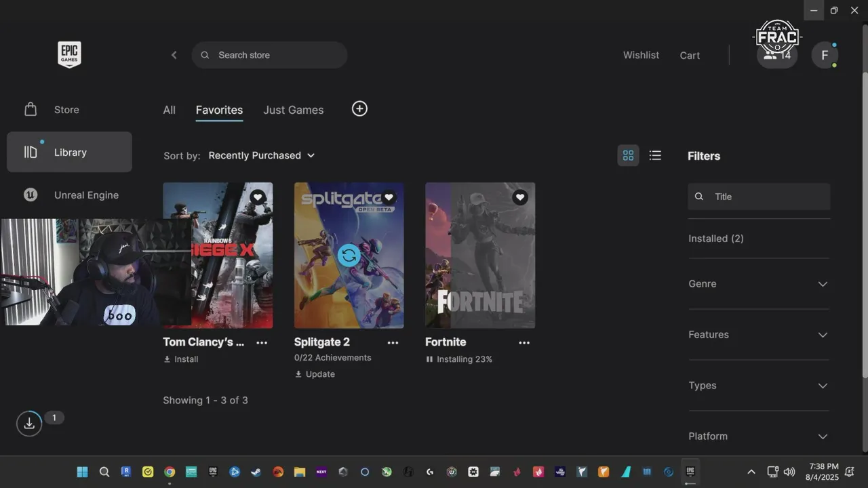Open the Wishlist link
Viewport: 868px width, 488px height.
point(641,55)
